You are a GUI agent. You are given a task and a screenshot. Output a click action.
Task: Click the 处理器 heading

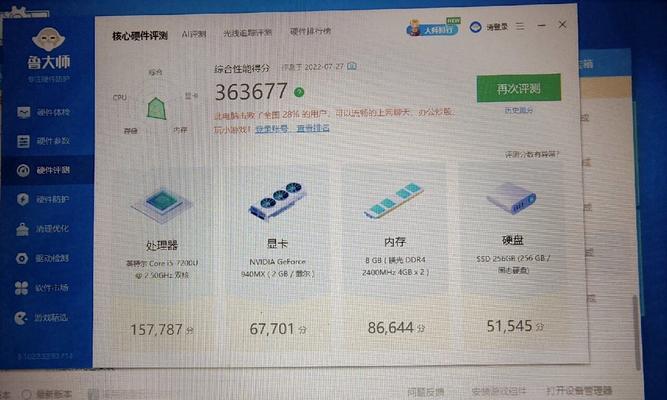162,245
